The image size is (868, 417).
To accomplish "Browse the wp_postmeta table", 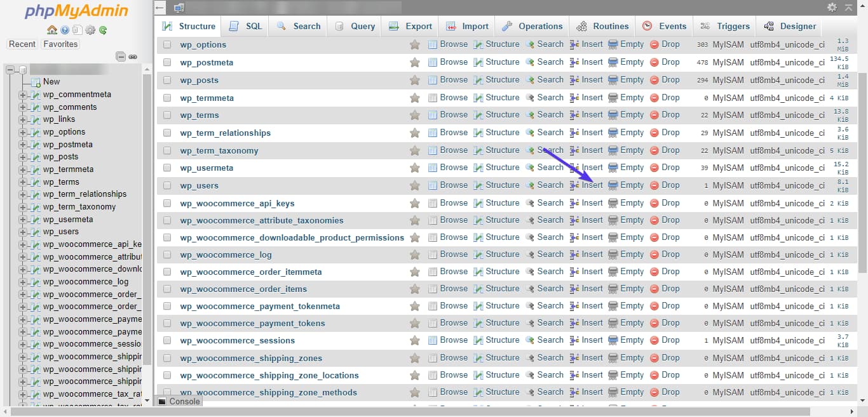I will click(x=454, y=62).
